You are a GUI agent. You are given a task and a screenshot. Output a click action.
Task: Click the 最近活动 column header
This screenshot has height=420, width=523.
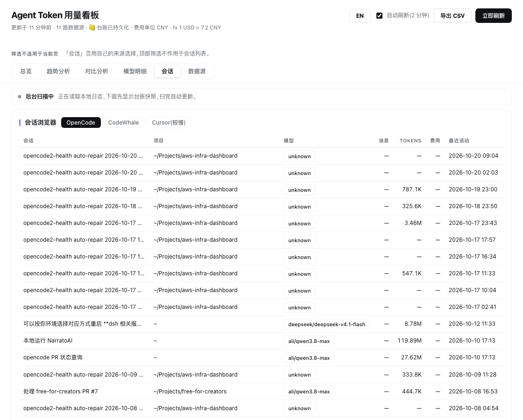(459, 140)
